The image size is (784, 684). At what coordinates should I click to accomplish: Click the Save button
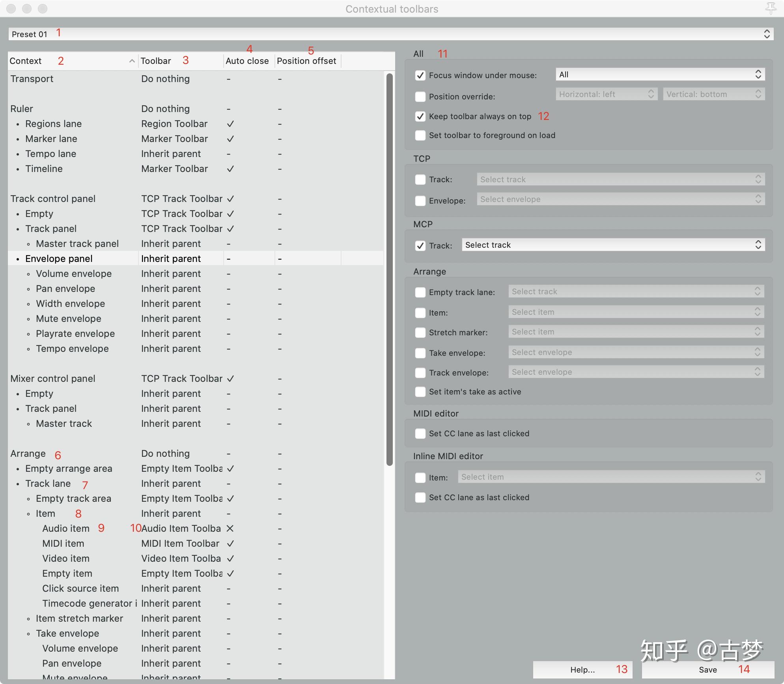[707, 669]
